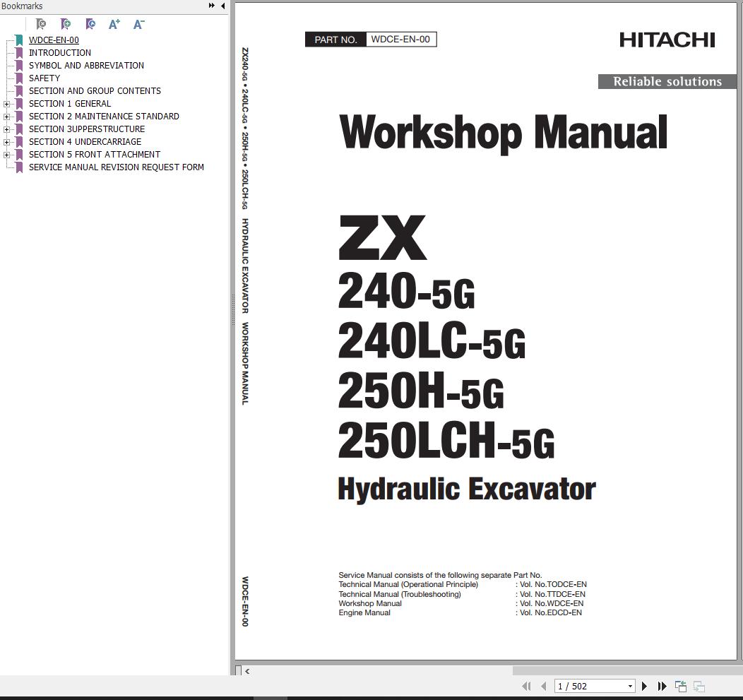Screen dimensions: 743x700
Task: Expand the bookmarks panel with double arrow
Action: point(212,6)
